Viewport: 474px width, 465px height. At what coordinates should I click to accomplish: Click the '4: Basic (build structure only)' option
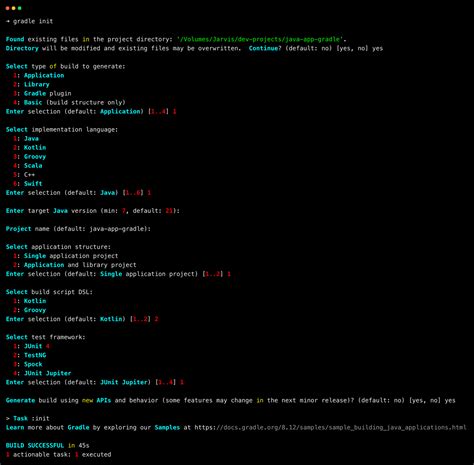pos(69,102)
